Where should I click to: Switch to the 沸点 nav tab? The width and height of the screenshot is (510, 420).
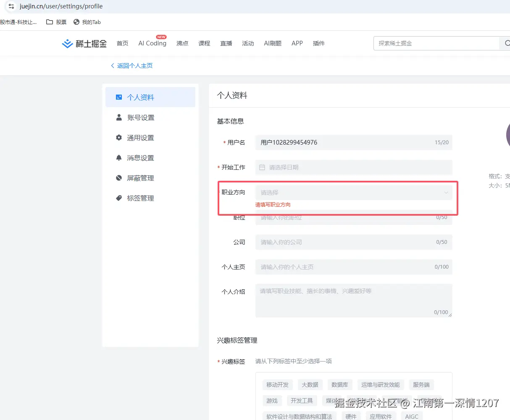182,43
